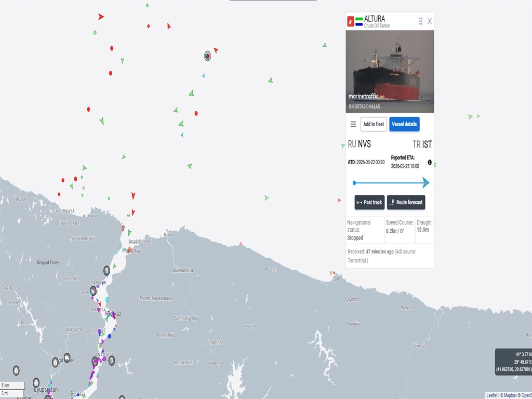Viewport: 532px width, 399px height.
Task: Select the circular marker just above Eyüpsultan
Action: point(36,382)
